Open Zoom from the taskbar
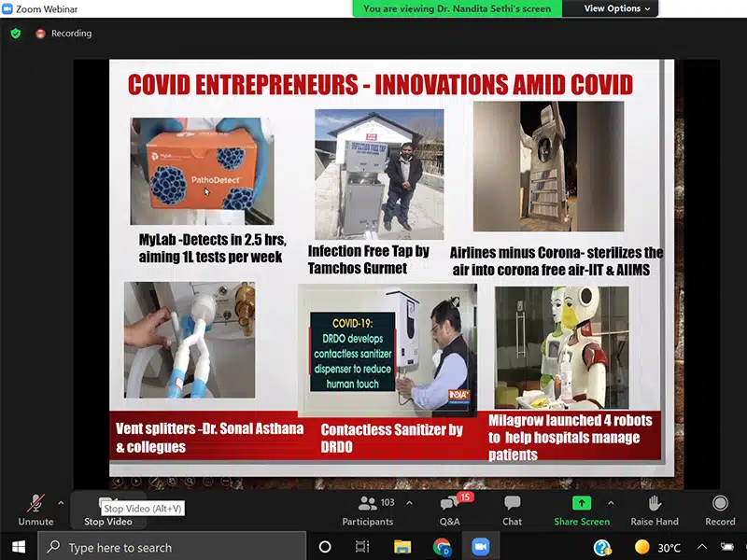The height and width of the screenshot is (560, 747). (x=481, y=547)
